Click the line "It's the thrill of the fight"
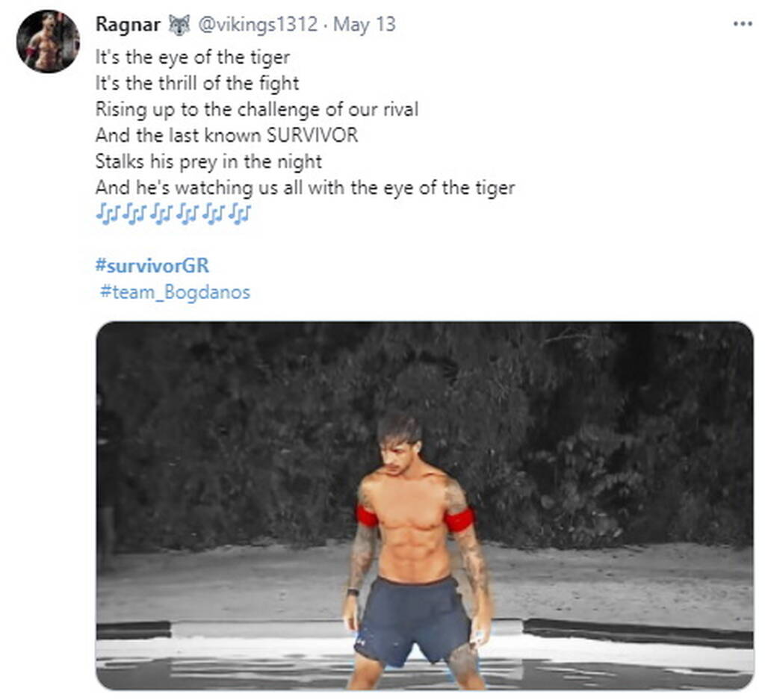The image size is (765, 700). [x=197, y=83]
